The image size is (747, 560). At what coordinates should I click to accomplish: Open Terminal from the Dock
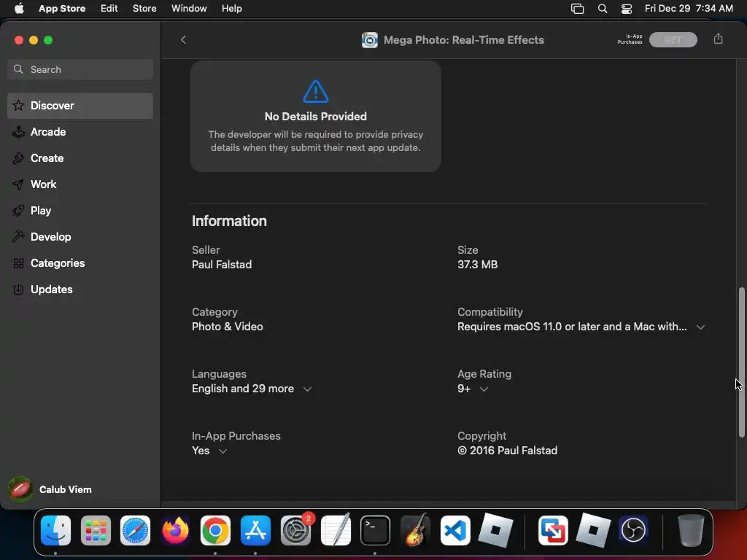(x=376, y=531)
